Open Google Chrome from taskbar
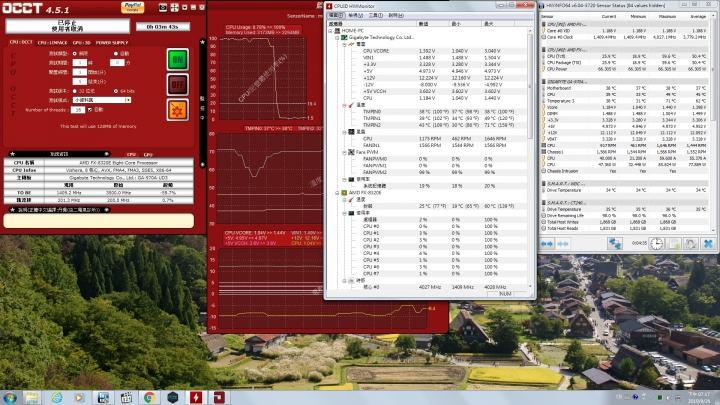Viewport: 720px width, 405px height. click(149, 398)
